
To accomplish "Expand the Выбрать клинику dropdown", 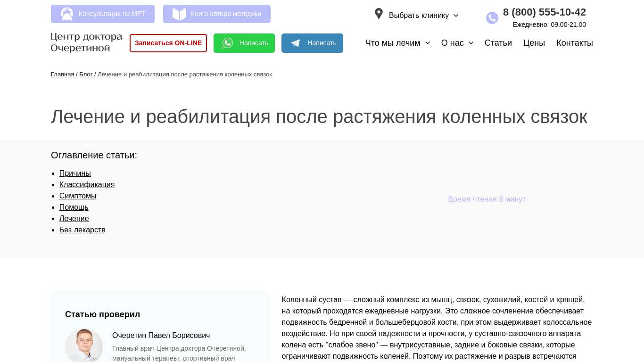I will (423, 15).
